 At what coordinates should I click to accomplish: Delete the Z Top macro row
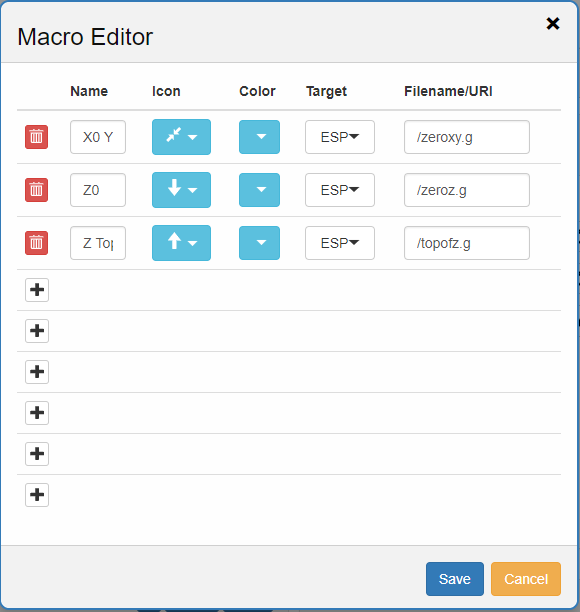pos(37,243)
